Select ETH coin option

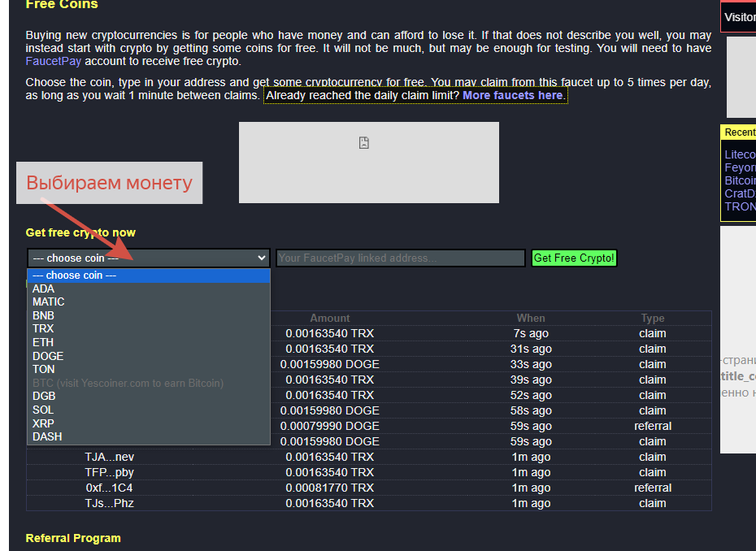[149, 342]
